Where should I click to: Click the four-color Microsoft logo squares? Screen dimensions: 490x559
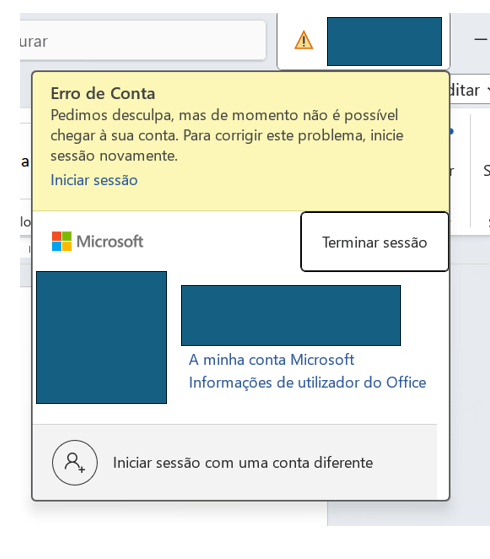coord(62,241)
